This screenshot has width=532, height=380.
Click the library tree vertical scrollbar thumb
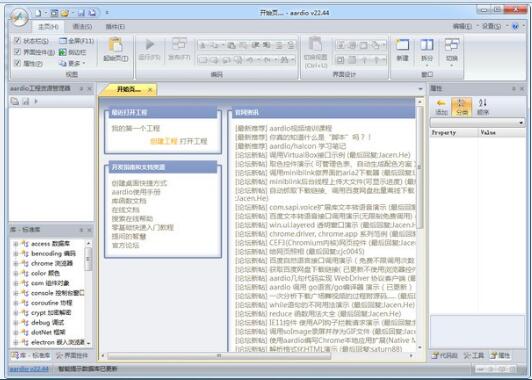(x=88, y=259)
